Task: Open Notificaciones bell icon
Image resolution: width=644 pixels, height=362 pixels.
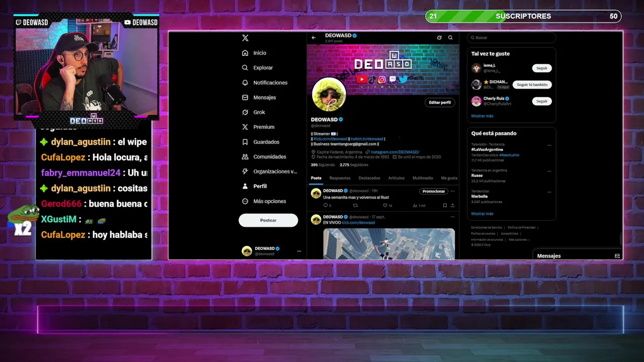Action: tap(245, 82)
